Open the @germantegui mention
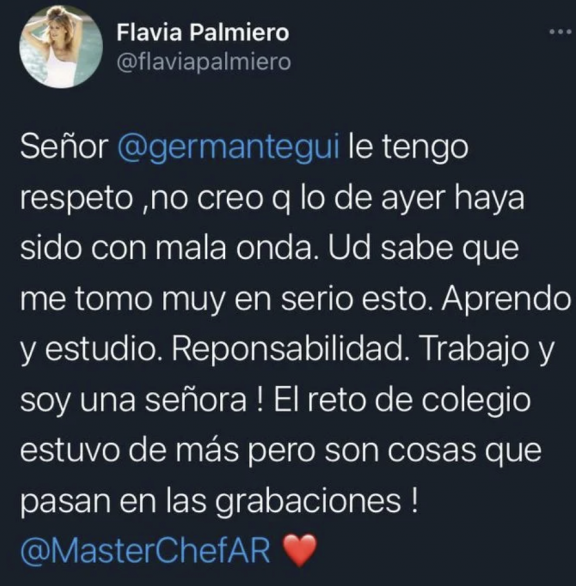 [x=229, y=148]
